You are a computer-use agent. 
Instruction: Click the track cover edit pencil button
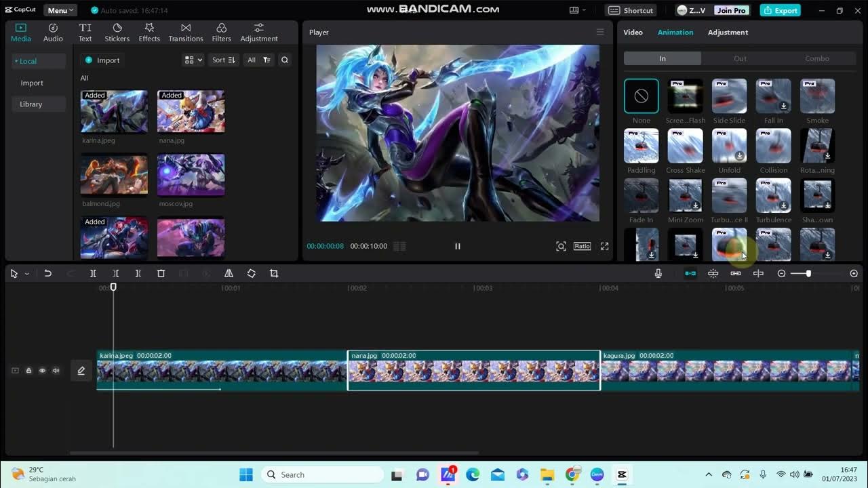(x=81, y=371)
